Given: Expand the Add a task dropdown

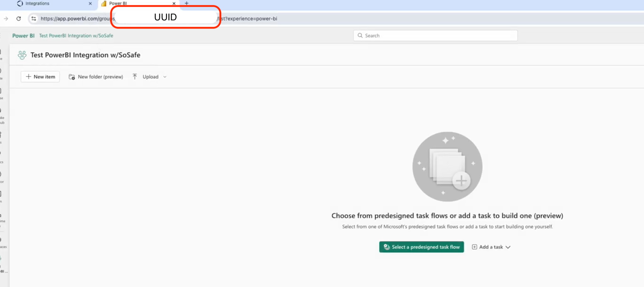Looking at the screenshot, I should tap(508, 247).
